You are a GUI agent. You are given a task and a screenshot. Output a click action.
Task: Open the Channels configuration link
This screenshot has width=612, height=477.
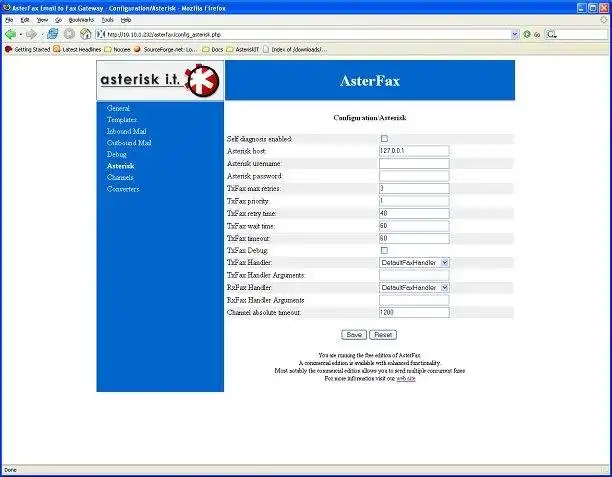pyautogui.click(x=120, y=177)
